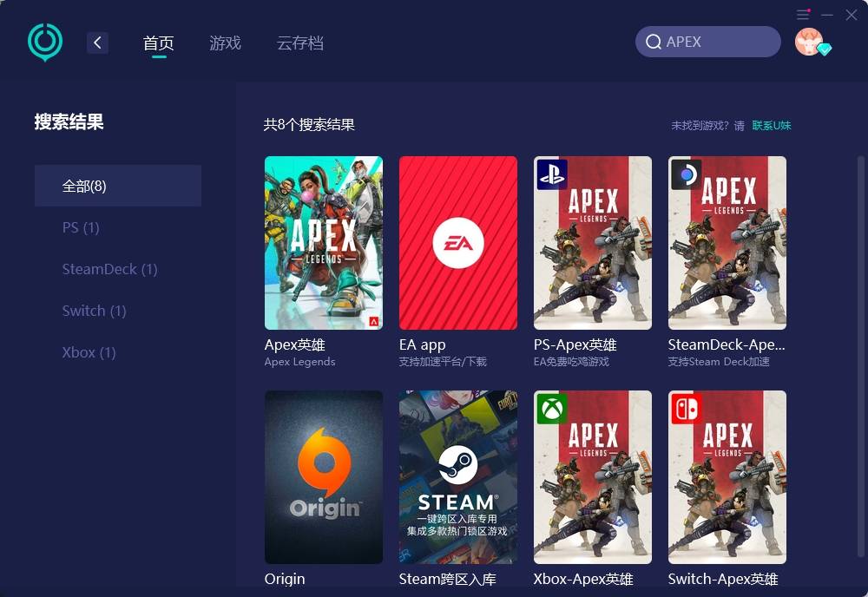The image size is (868, 597).
Task: Open the 云存档 tab
Action: (x=300, y=43)
